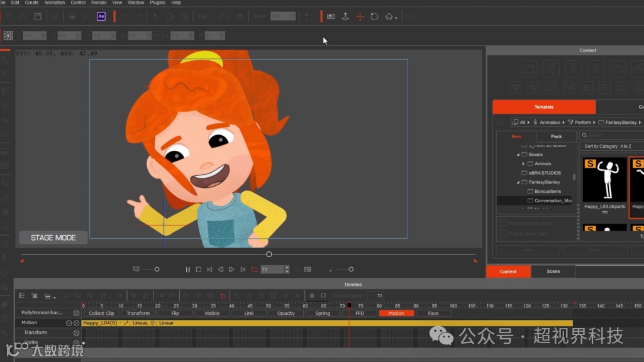The width and height of the screenshot is (644, 362).
Task: Click the playback scrubber slider handle
Action: pos(269,255)
